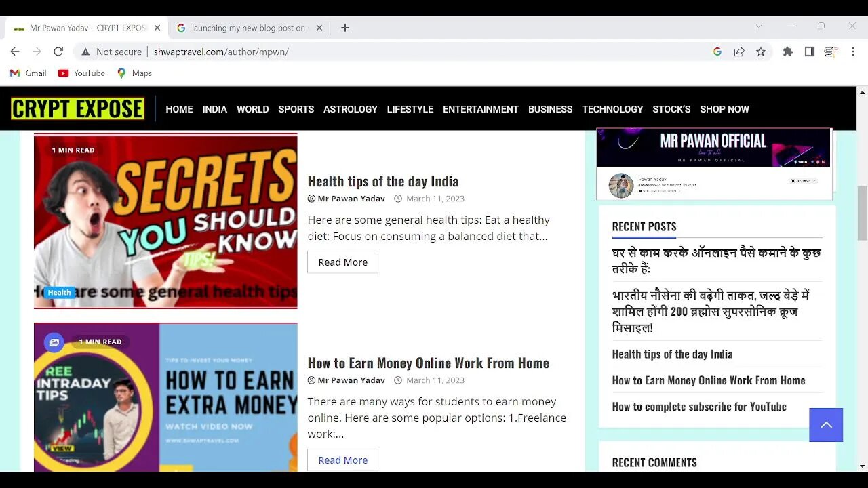Open recent post about भारतीय नौसेना ब्रह्मोस मिसाइल
This screenshot has width=868, height=488.
click(x=711, y=312)
